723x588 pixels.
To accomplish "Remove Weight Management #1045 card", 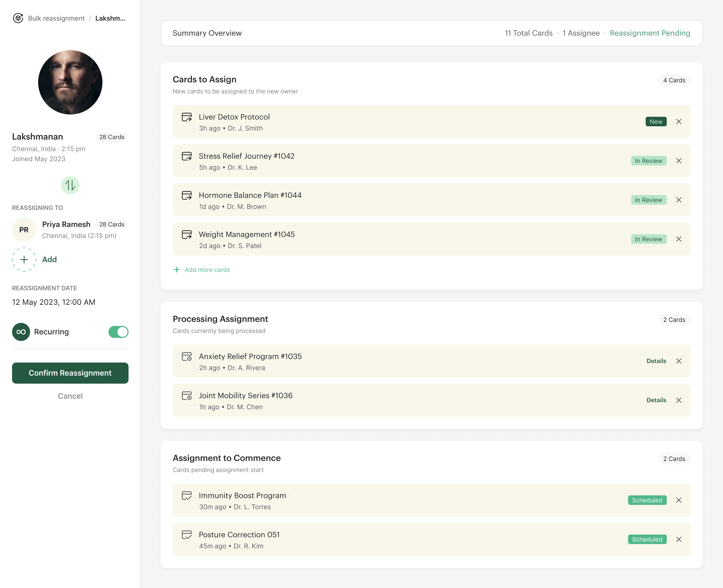I will 679,239.
